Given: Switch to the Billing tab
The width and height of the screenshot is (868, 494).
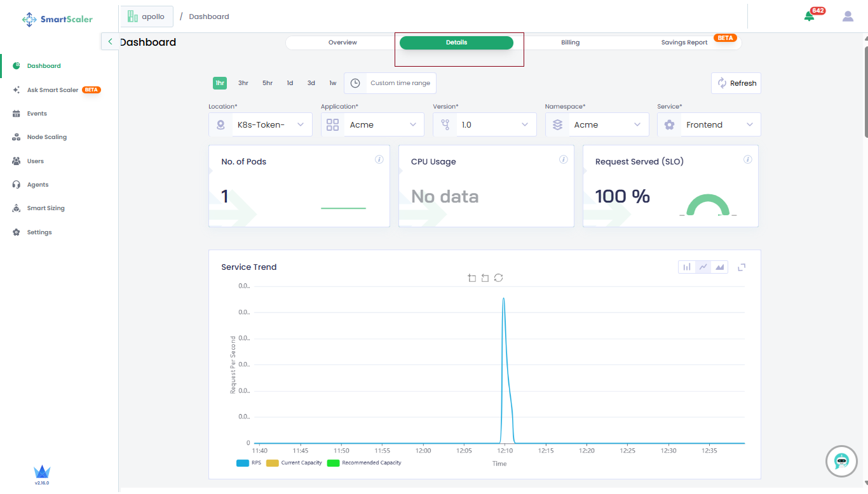Looking at the screenshot, I should (570, 43).
